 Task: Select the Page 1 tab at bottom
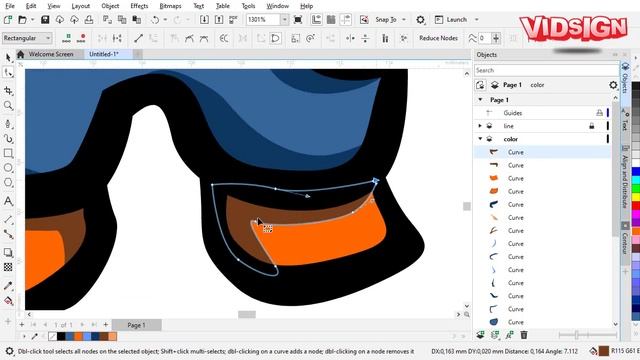coord(137,325)
